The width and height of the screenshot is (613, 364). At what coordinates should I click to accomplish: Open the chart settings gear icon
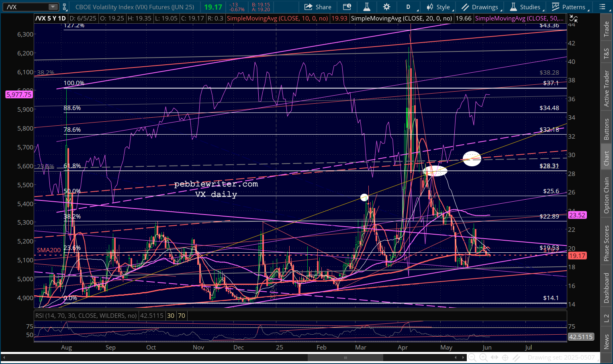[386, 7]
